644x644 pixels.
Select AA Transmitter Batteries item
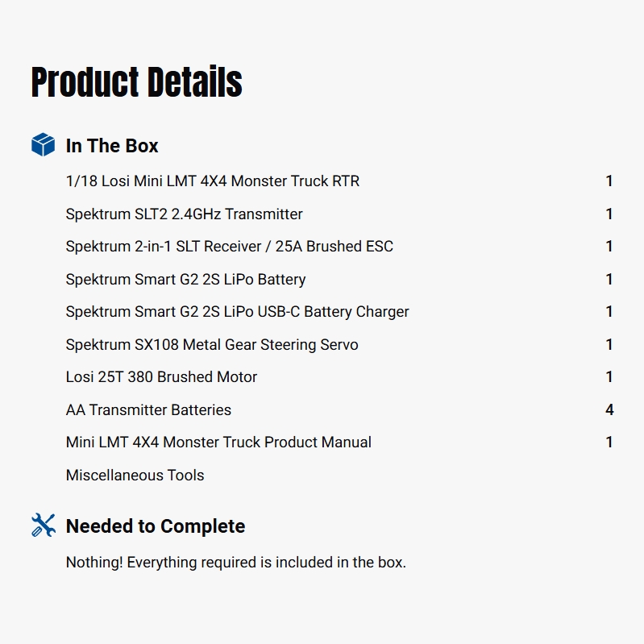click(148, 410)
